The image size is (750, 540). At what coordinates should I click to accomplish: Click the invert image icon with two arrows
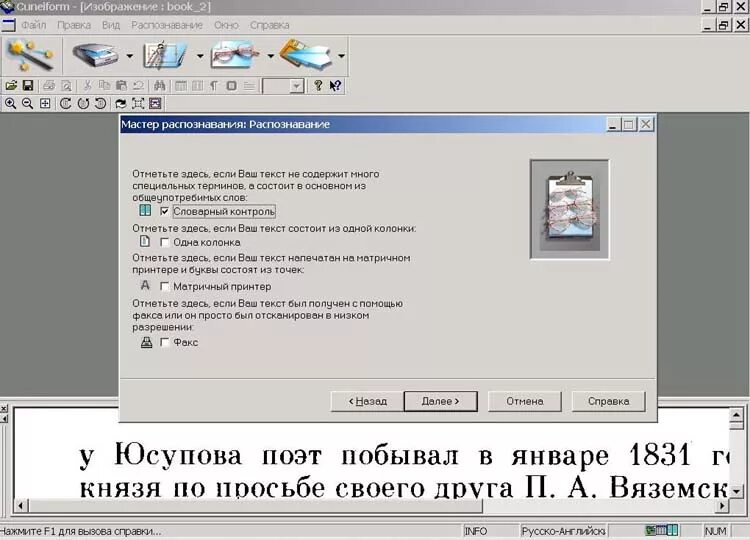pyautogui.click(x=121, y=103)
